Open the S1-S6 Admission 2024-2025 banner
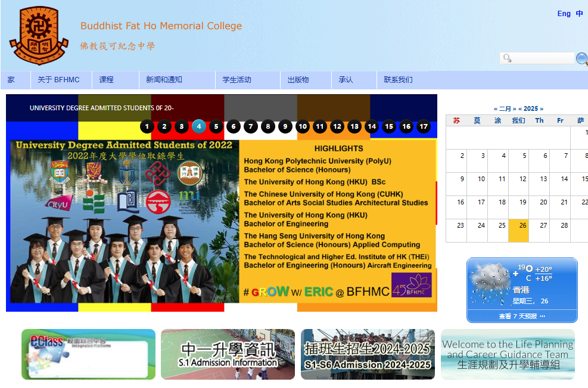588x388 pixels. [368, 354]
